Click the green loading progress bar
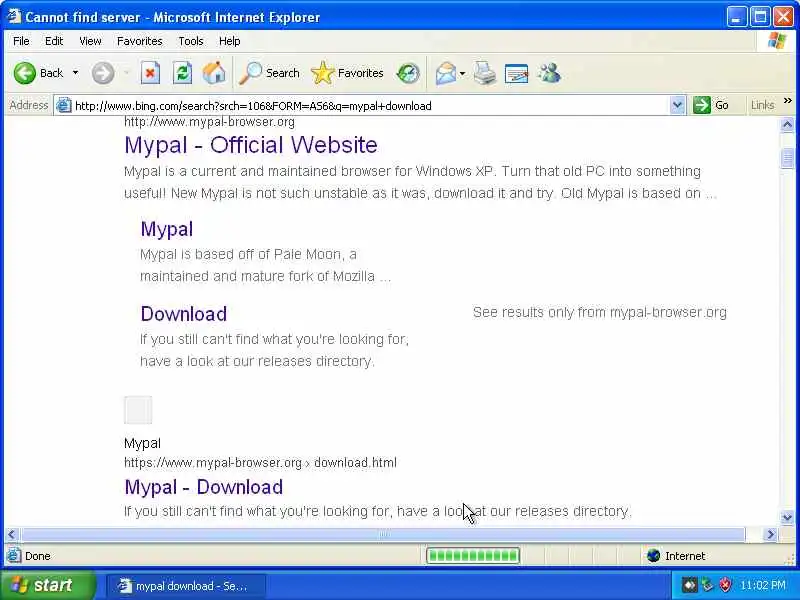The image size is (800, 600). pyautogui.click(x=473, y=556)
